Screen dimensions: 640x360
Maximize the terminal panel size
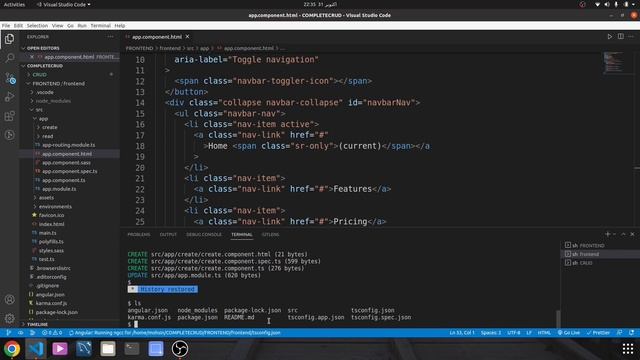tap(623, 234)
